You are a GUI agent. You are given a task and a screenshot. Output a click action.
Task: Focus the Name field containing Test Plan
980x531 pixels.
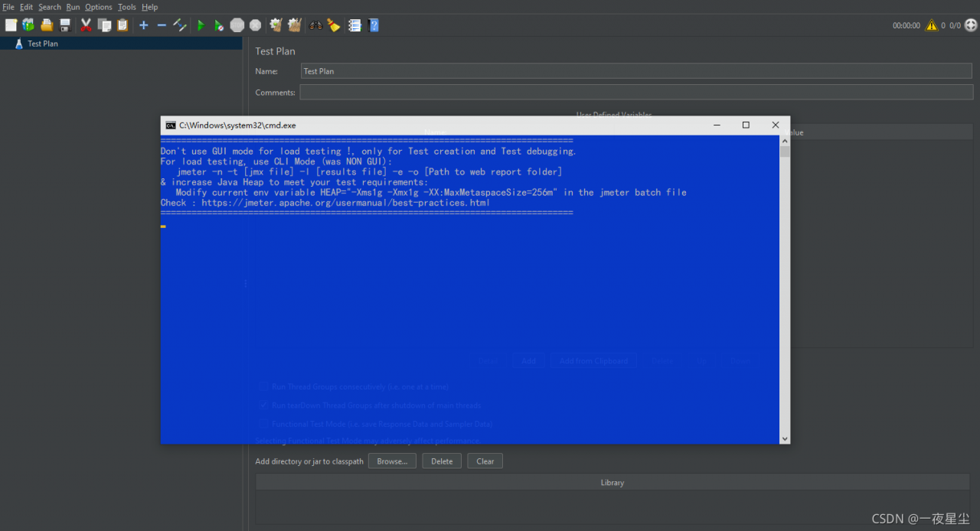[636, 71]
